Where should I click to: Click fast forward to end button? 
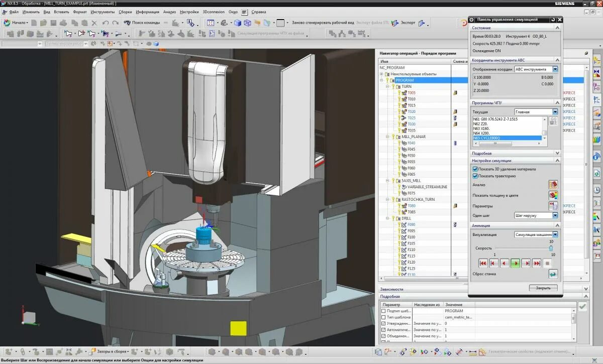point(537,263)
